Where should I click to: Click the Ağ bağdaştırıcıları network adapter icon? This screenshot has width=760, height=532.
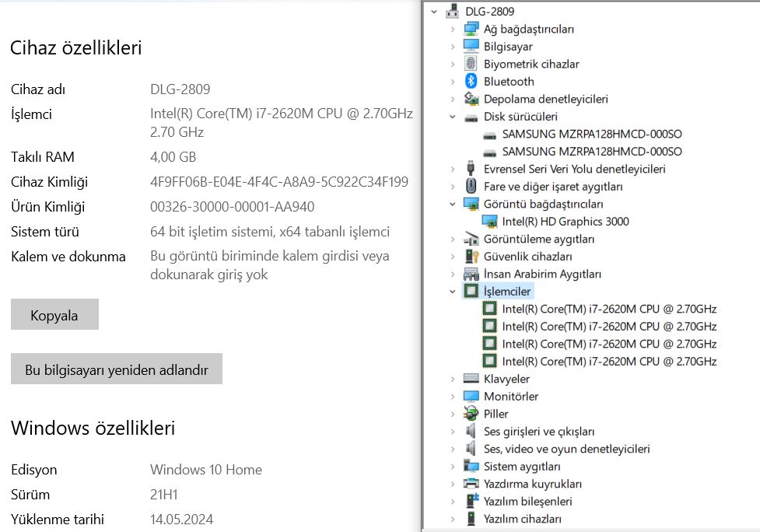click(471, 29)
